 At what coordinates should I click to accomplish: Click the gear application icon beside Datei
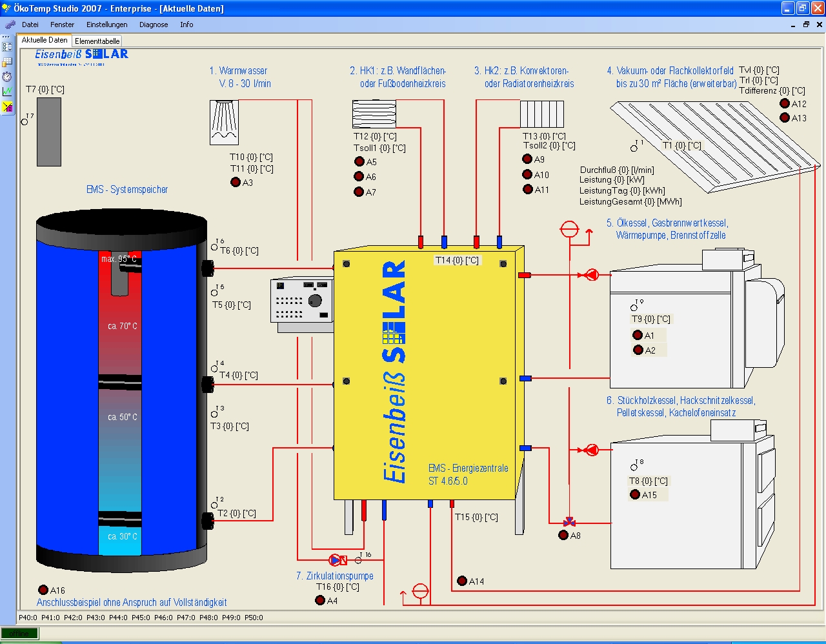[10, 25]
